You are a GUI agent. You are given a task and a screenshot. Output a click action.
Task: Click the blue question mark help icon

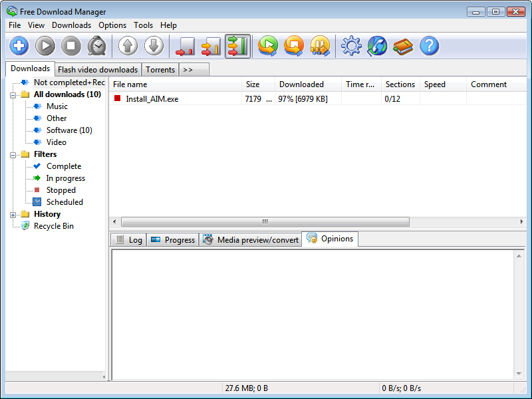(430, 46)
